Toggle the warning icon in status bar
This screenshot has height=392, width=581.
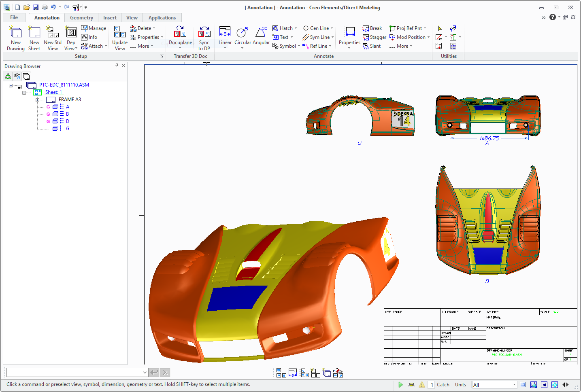pyautogui.click(x=422, y=385)
